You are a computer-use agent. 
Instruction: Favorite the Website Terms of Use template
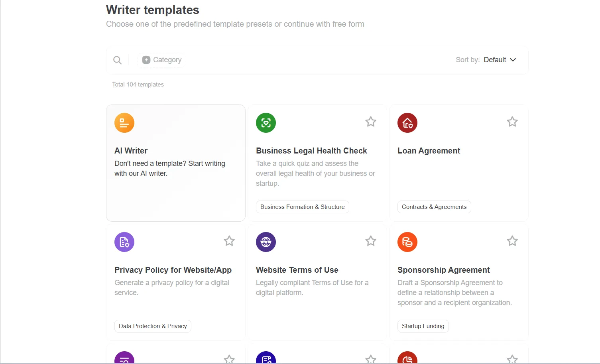(x=371, y=241)
